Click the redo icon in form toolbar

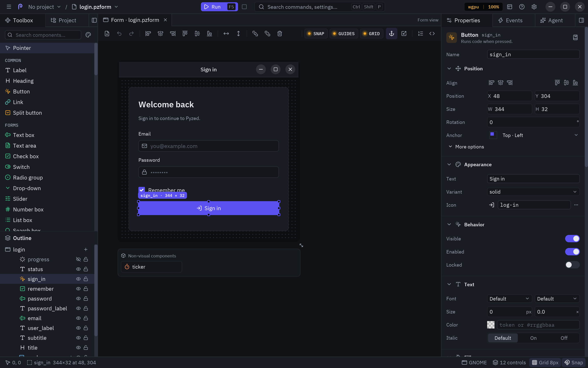click(x=131, y=34)
